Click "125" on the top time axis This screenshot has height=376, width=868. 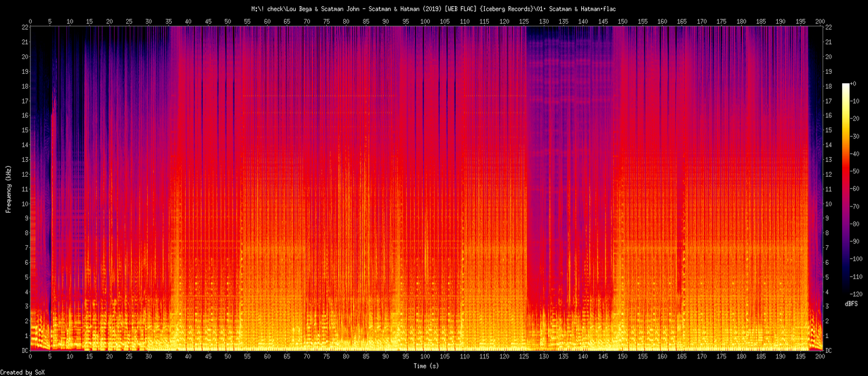(x=524, y=22)
